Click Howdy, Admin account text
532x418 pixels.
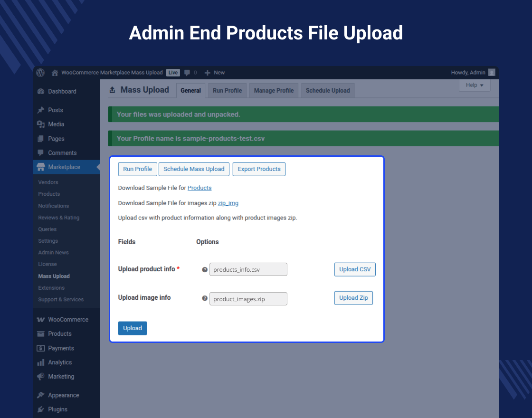pos(468,73)
